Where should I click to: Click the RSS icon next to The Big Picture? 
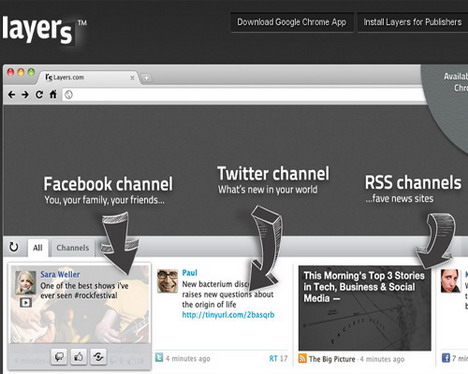click(x=302, y=358)
